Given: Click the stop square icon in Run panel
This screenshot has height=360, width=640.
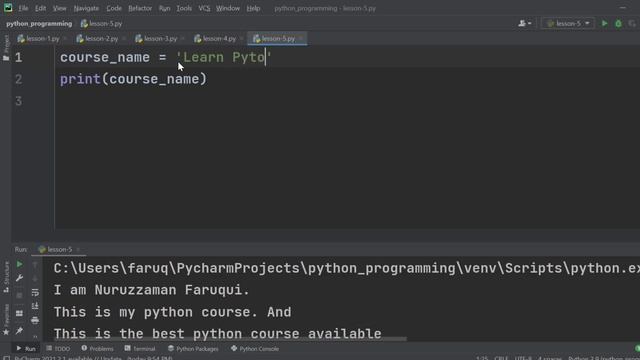Looking at the screenshot, I should tap(19, 295).
